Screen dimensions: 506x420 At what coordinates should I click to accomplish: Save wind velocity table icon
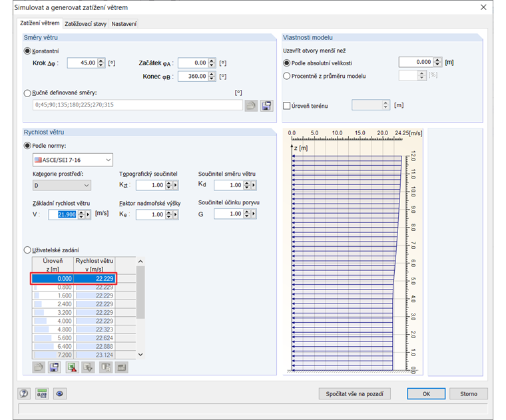(54, 367)
